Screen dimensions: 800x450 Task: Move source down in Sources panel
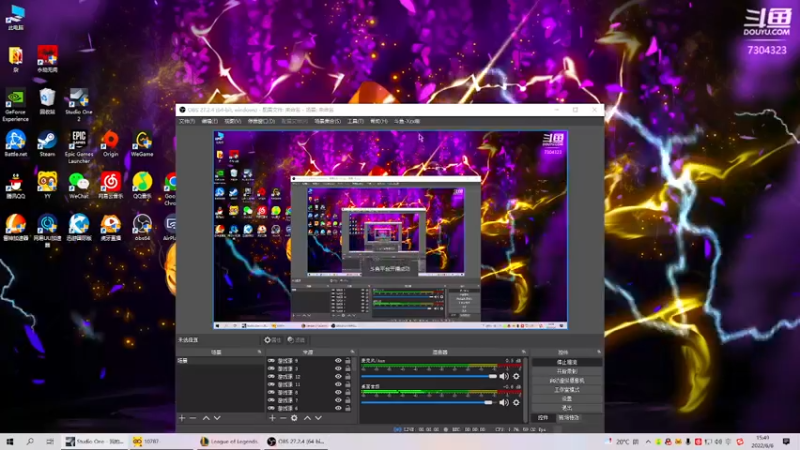pyautogui.click(x=318, y=418)
